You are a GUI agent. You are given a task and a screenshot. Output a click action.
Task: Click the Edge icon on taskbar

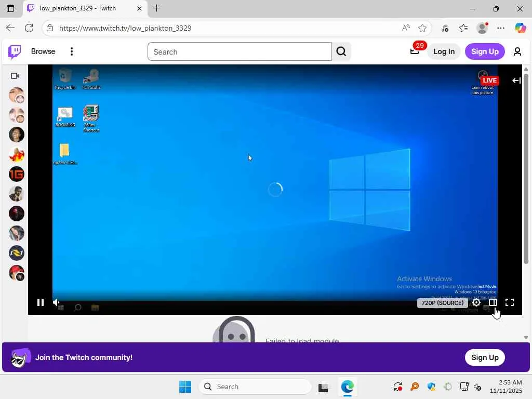tap(348, 387)
